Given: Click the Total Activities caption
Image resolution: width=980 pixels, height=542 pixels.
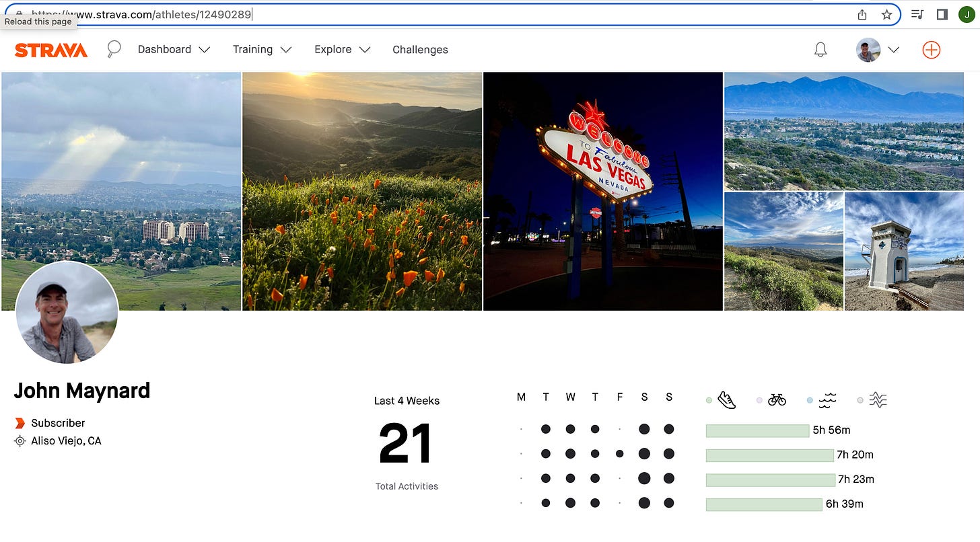Looking at the screenshot, I should coord(407,486).
